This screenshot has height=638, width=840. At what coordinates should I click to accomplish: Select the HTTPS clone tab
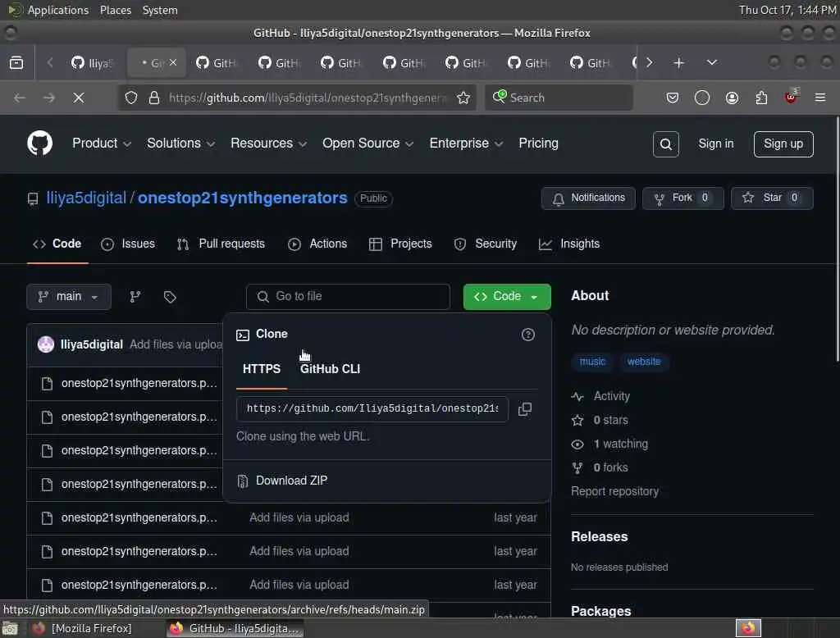[x=262, y=369]
